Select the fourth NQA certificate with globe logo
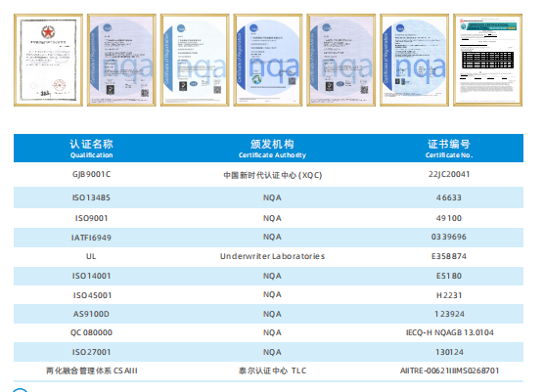Image resolution: width=544 pixels, height=392 pixels. tap(268, 60)
